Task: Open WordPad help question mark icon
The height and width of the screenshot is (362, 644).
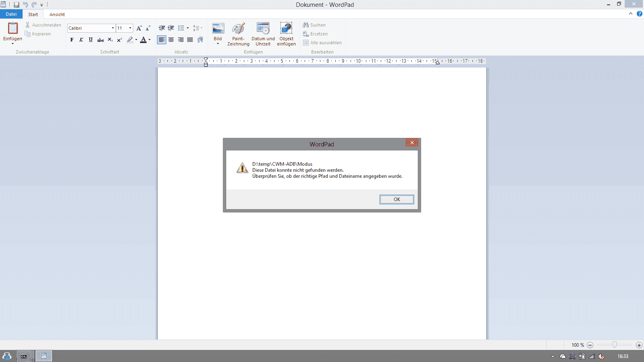Action: pyautogui.click(x=640, y=14)
